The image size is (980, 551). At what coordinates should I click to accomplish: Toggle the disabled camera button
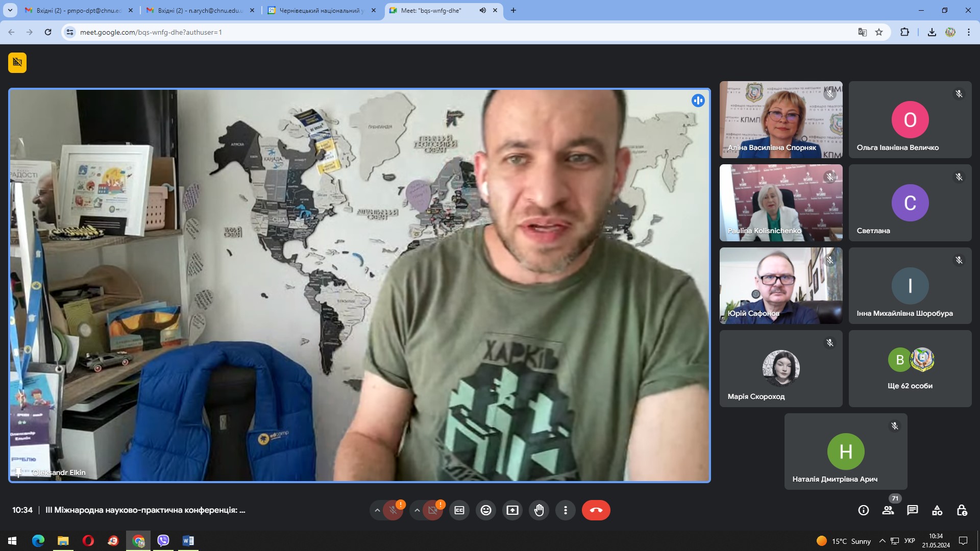[433, 510]
